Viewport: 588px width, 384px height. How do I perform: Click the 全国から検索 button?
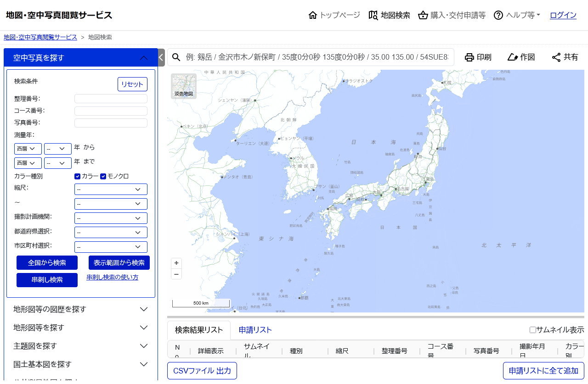coord(47,263)
